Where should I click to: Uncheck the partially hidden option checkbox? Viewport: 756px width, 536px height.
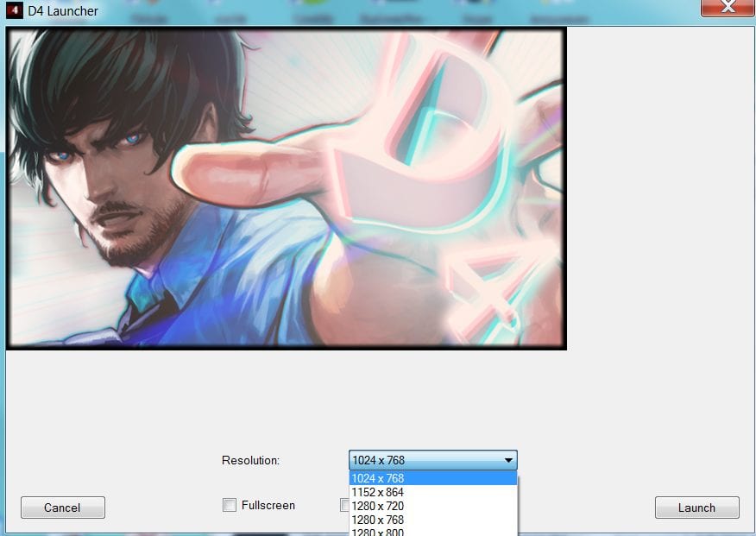click(x=343, y=505)
